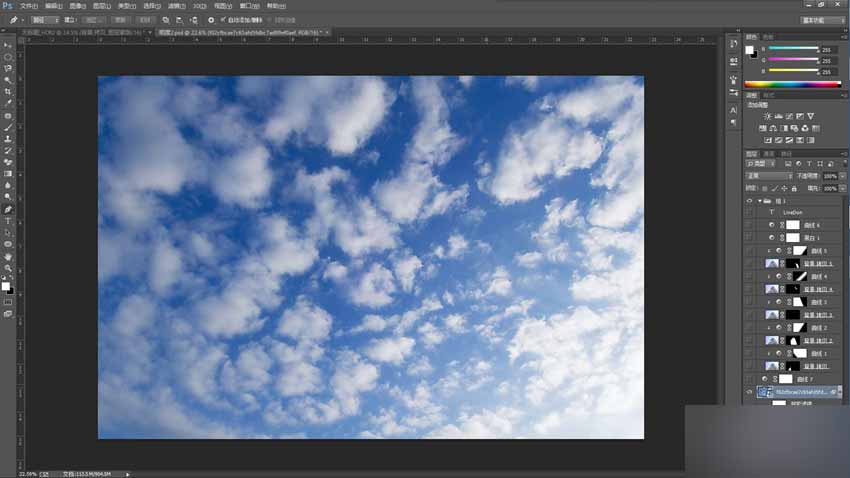Open layer filter kind dropdown
The height and width of the screenshot is (478, 850).
click(761, 164)
